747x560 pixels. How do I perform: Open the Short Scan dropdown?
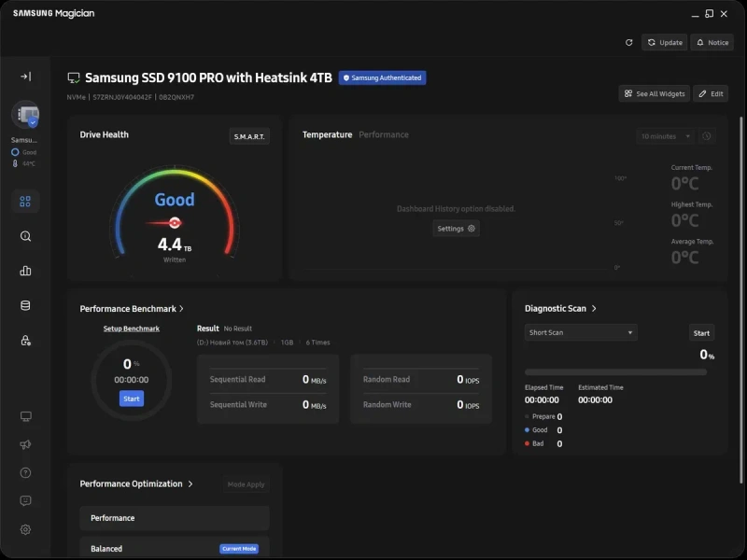click(581, 332)
